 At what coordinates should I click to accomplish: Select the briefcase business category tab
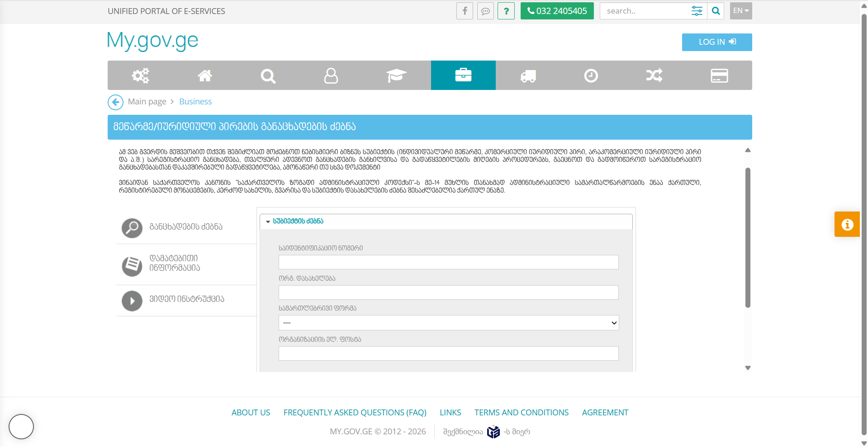pyautogui.click(x=463, y=75)
